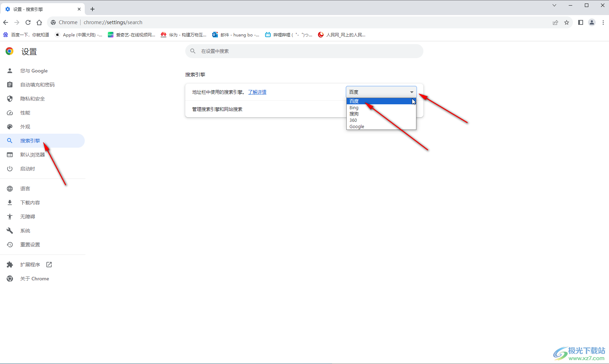Open the Apple (中国大陆) bookmark
Viewport: 609px width, 364px height.
79,35
